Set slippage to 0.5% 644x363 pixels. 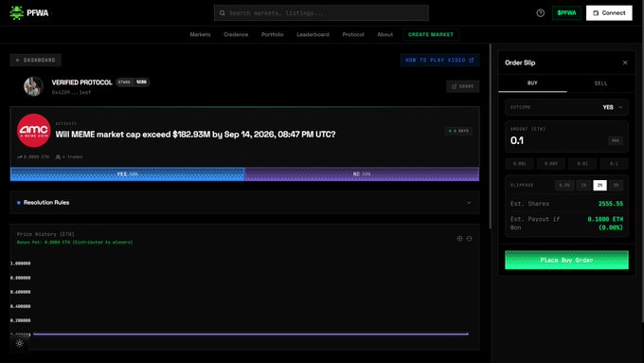(x=564, y=186)
